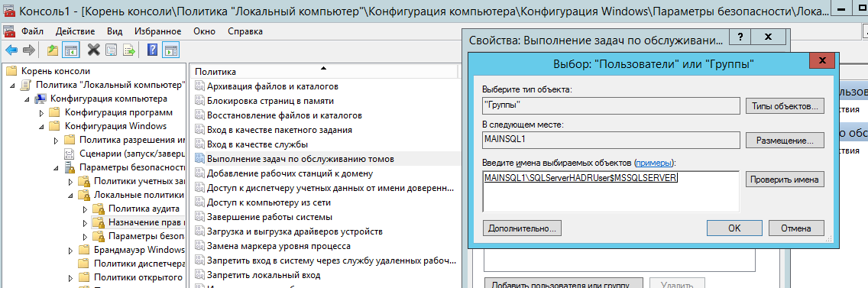Screen dimensions: 868x288
Task: Click the blue question-mark Help icon
Action: click(x=152, y=50)
